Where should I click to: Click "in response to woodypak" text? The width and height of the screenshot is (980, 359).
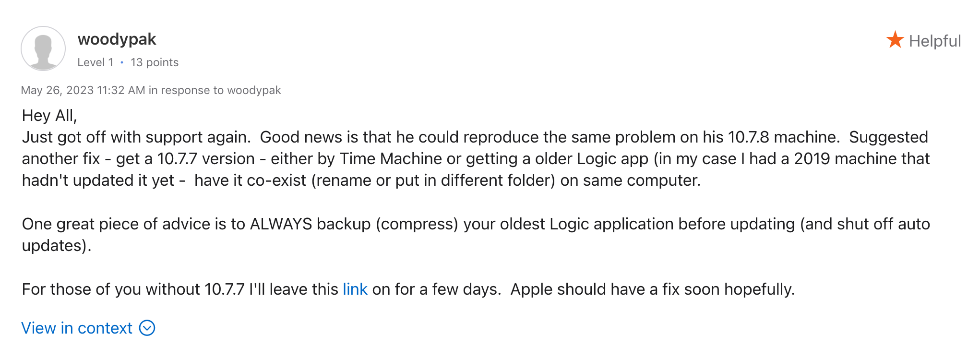(x=215, y=90)
